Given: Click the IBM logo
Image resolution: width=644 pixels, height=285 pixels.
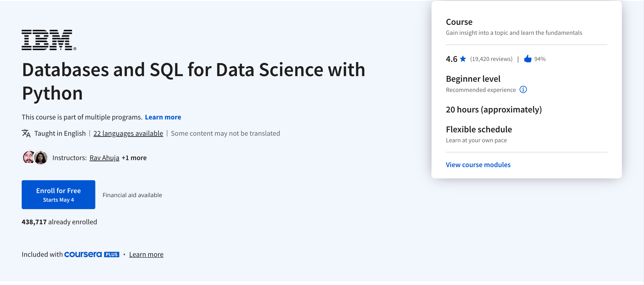Looking at the screenshot, I should coord(49,40).
